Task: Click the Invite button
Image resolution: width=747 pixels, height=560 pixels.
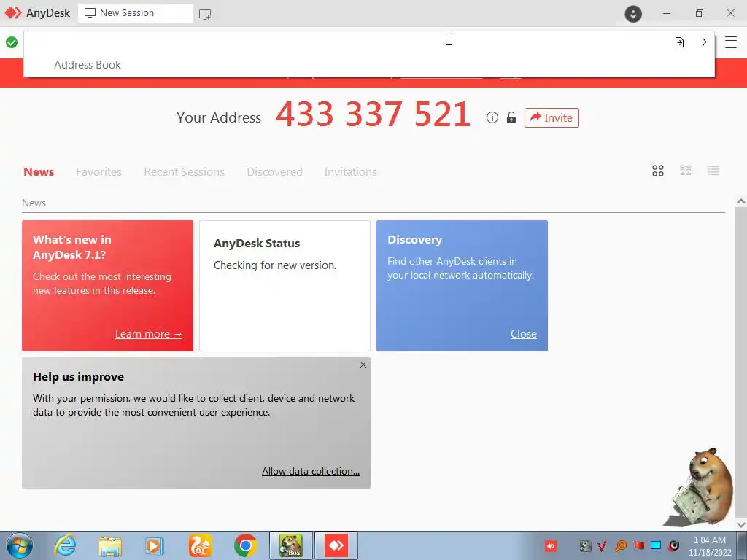Action: pyautogui.click(x=551, y=117)
